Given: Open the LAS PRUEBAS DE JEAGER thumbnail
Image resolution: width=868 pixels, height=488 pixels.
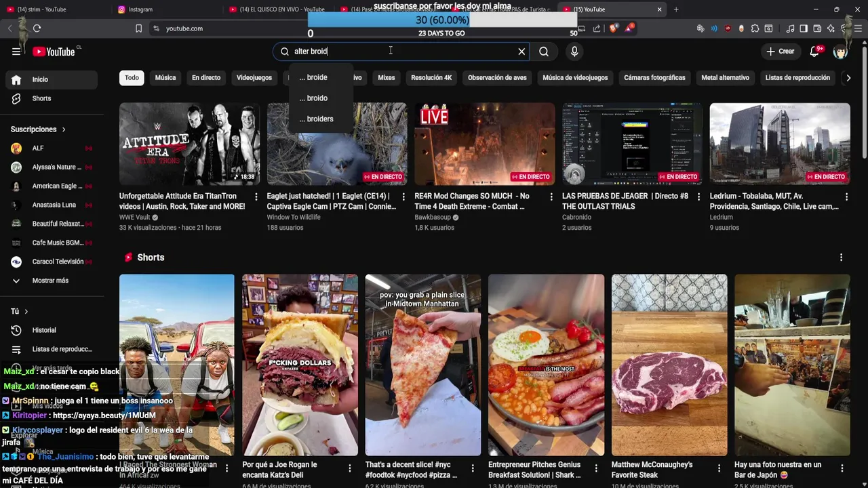Looking at the screenshot, I should [632, 144].
